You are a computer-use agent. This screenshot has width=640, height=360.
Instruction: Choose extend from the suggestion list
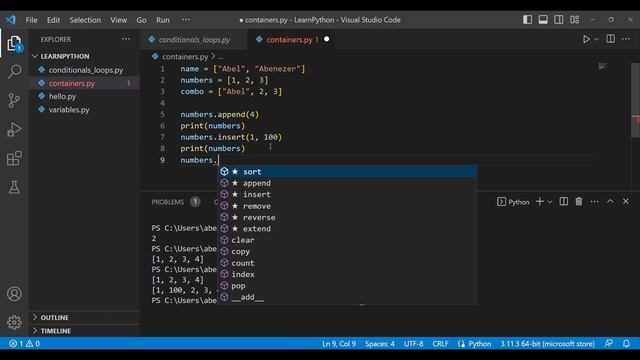[348, 229]
